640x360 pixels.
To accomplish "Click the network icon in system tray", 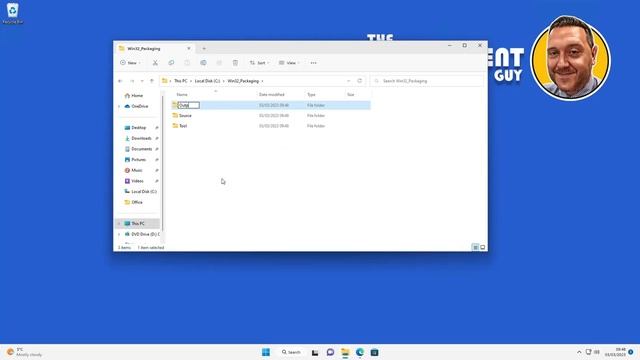I will point(588,352).
